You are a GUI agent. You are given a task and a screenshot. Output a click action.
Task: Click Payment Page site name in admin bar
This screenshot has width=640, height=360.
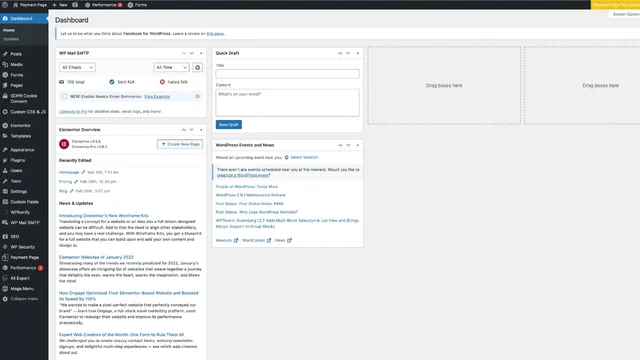(30, 5)
